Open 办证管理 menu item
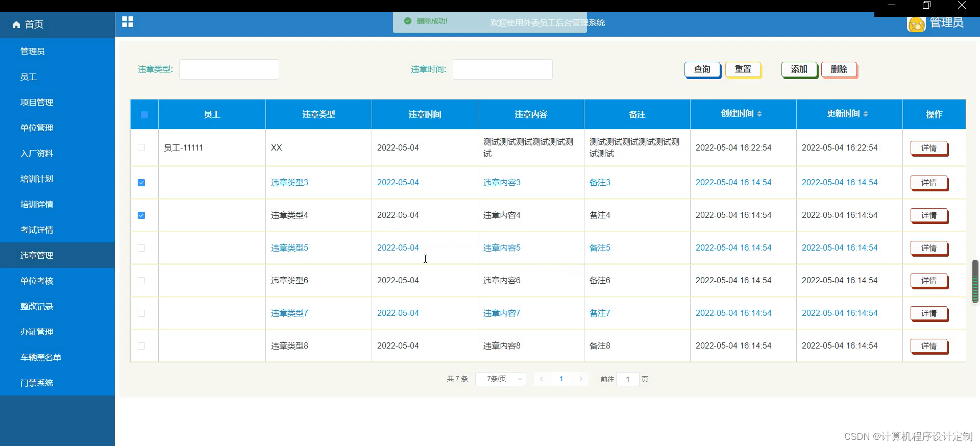This screenshot has height=446, width=980. click(57, 332)
